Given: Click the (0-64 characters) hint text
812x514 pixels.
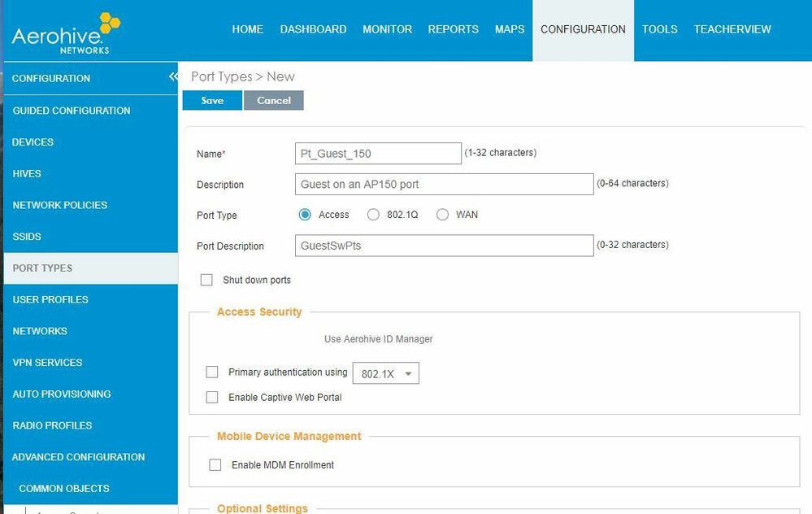Looking at the screenshot, I should (x=633, y=184).
